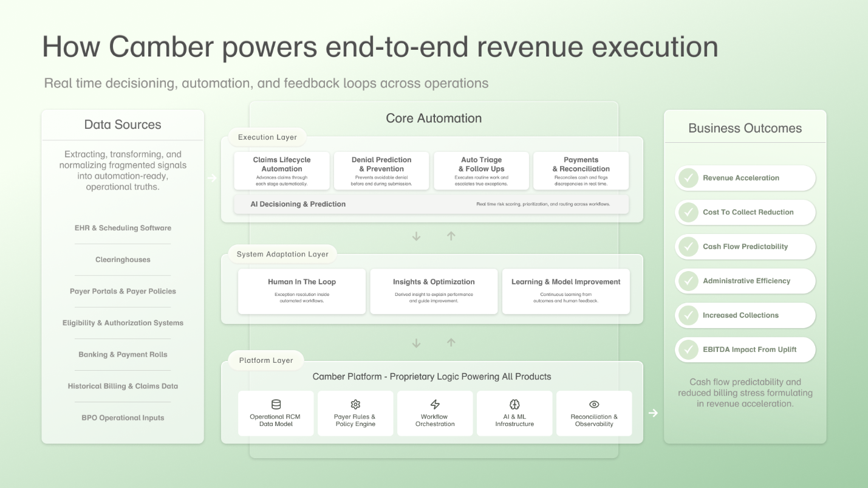
Task: Select the Human In The Loop card
Action: [x=301, y=291]
